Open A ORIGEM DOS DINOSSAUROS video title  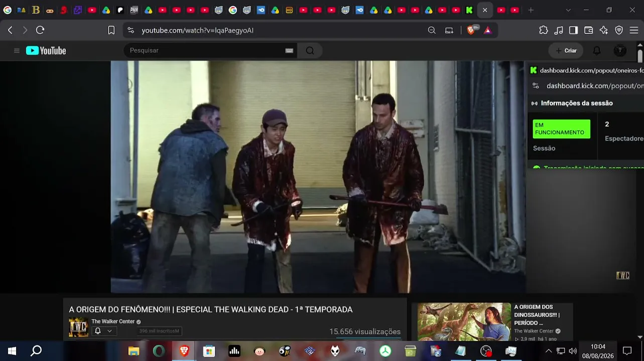point(537,315)
